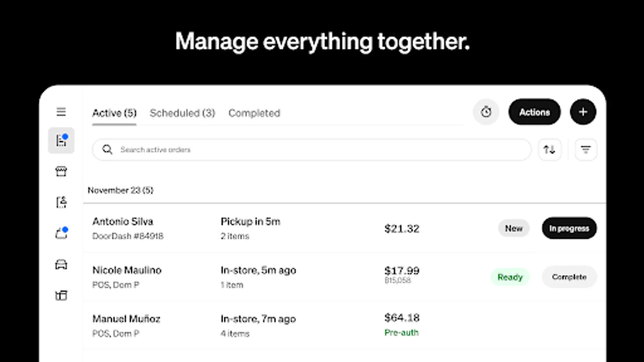Open the packages icon at the sidebar bottom
The height and width of the screenshot is (362, 644).
[x=61, y=296]
